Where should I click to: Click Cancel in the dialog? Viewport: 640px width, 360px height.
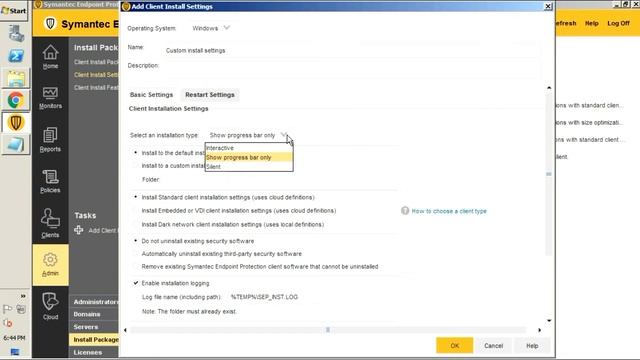[x=493, y=345]
